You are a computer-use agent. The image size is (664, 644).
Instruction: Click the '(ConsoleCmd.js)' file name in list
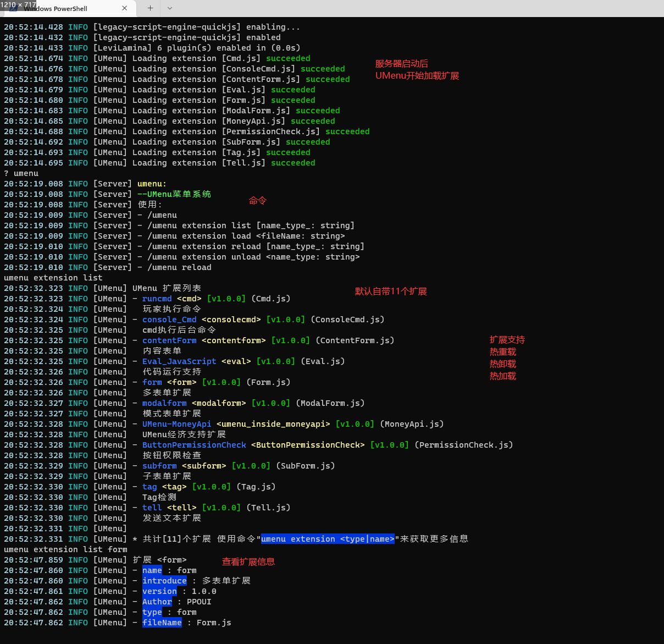tap(347, 320)
